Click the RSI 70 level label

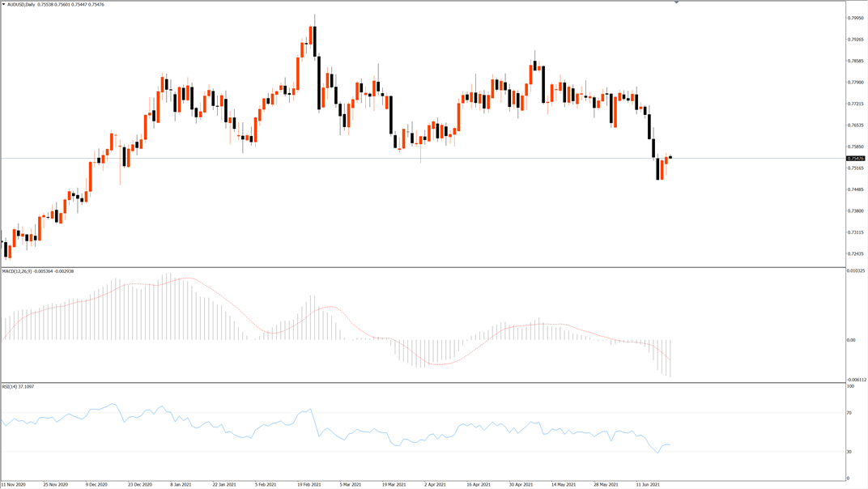(x=849, y=413)
